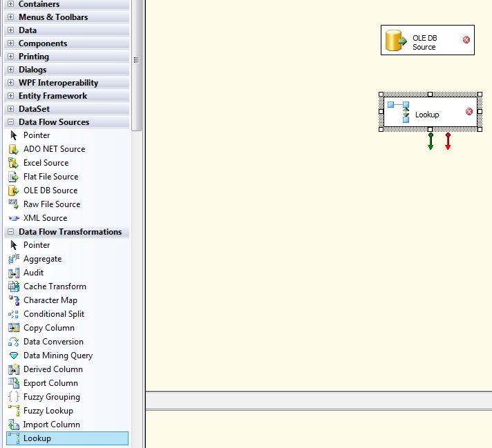Click the 'Data Mining Query' label
This screenshot has height=448, width=492.
(x=58, y=356)
